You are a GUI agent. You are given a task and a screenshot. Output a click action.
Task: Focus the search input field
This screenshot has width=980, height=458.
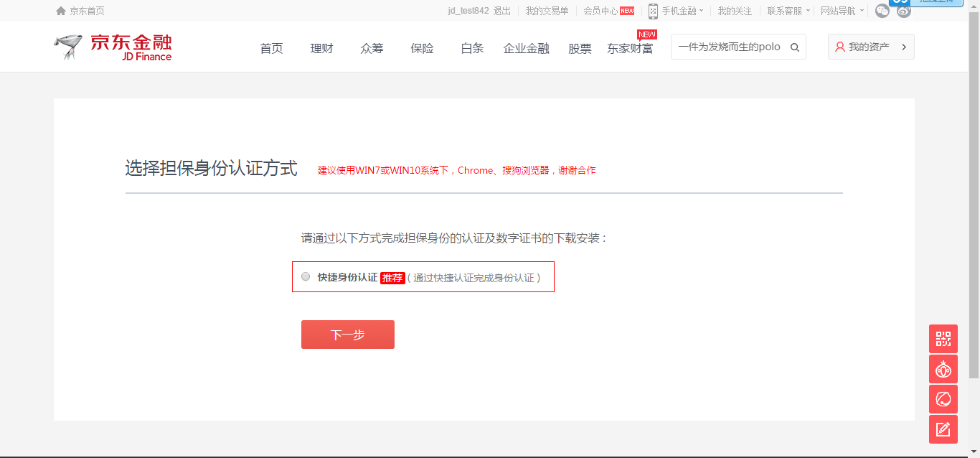pyautogui.click(x=729, y=47)
